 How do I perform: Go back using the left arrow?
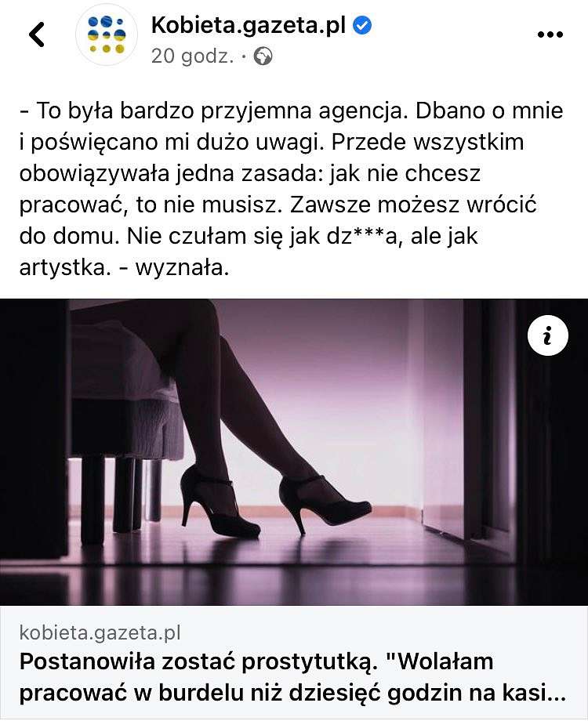click(37, 34)
